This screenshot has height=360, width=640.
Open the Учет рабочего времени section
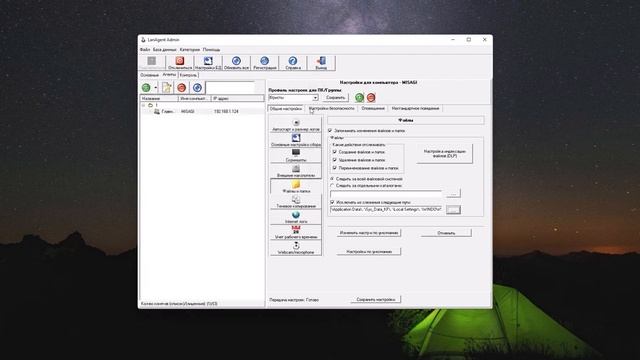(x=296, y=233)
